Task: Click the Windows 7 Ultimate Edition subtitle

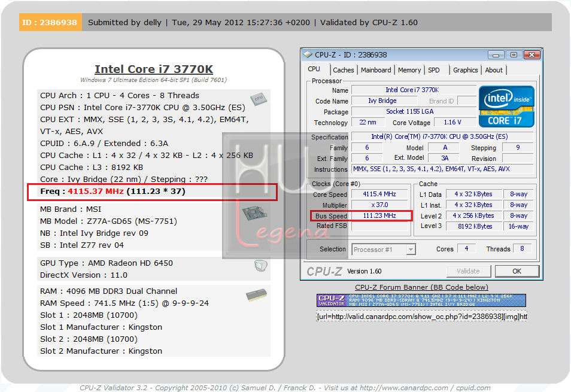Action: coord(154,80)
